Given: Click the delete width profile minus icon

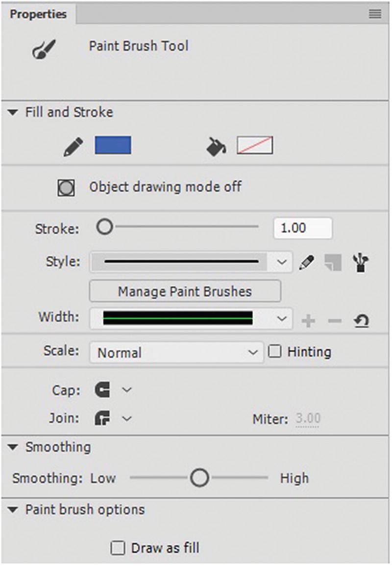Looking at the screenshot, I should tap(334, 321).
